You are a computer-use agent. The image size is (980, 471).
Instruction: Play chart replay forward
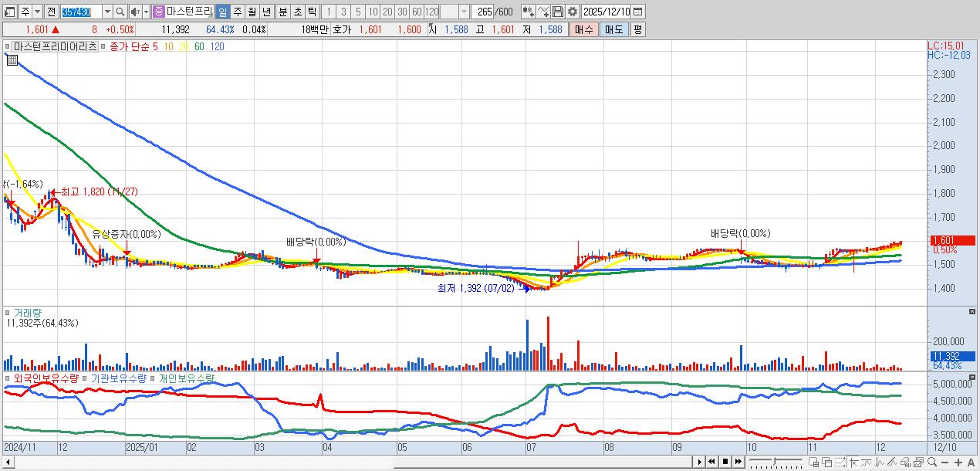(700, 462)
